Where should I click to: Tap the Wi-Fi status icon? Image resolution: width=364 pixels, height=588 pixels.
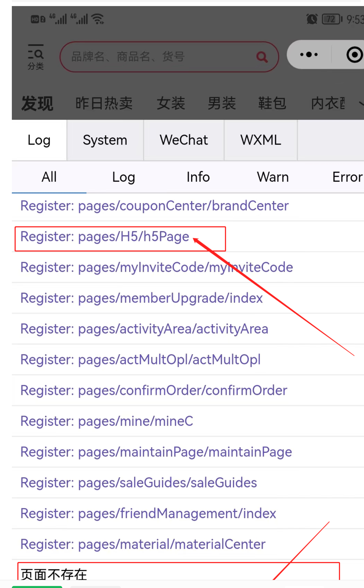point(98,19)
